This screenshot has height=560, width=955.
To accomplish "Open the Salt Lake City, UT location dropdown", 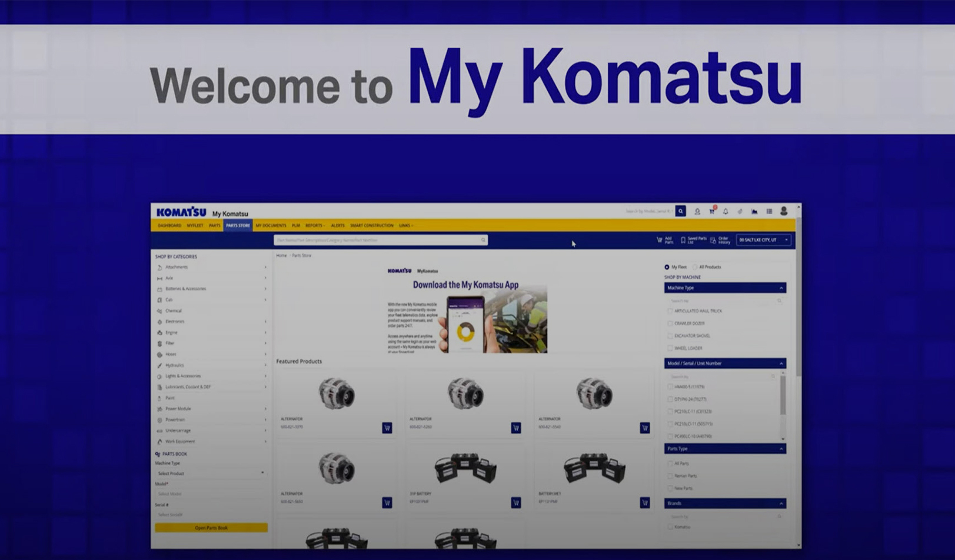I will [764, 240].
